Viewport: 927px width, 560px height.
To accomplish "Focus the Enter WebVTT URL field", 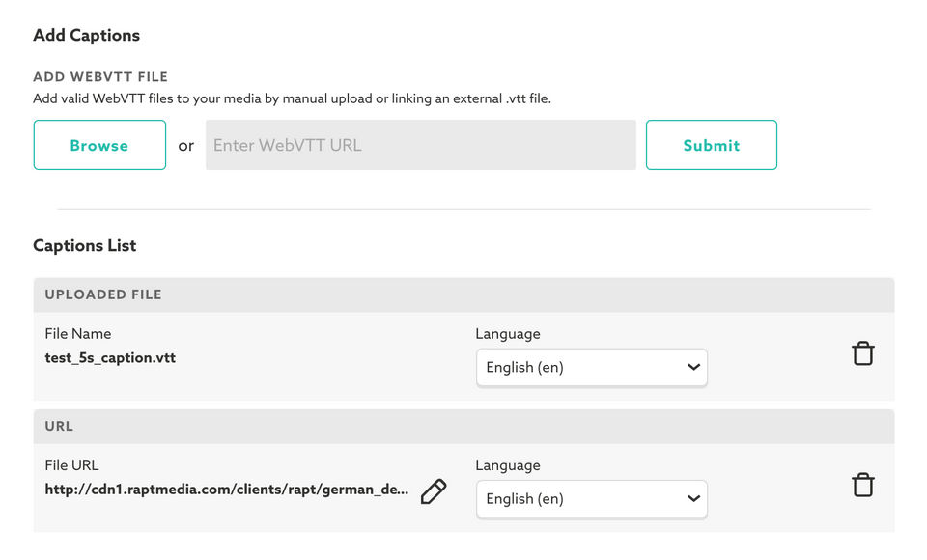I will [x=420, y=145].
